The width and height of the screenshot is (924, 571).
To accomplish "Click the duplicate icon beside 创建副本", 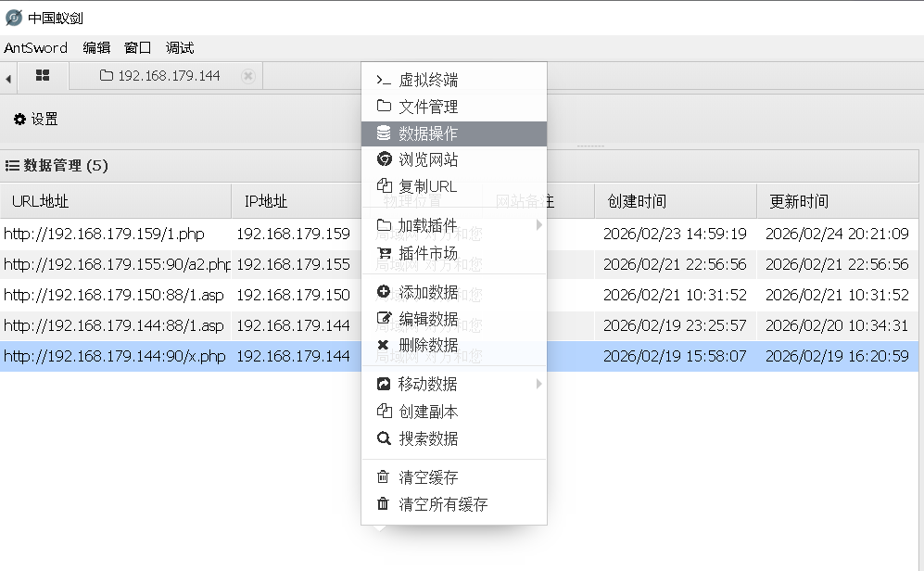I will [385, 411].
